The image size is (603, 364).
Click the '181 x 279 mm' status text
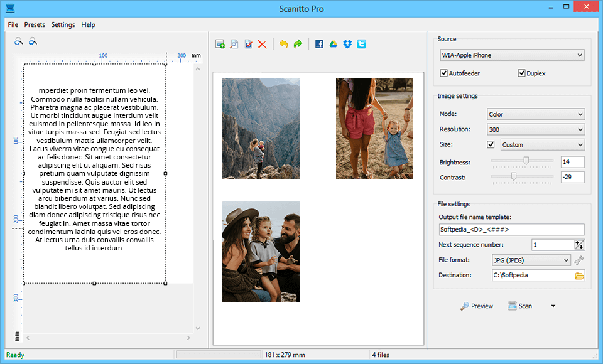[x=285, y=355]
